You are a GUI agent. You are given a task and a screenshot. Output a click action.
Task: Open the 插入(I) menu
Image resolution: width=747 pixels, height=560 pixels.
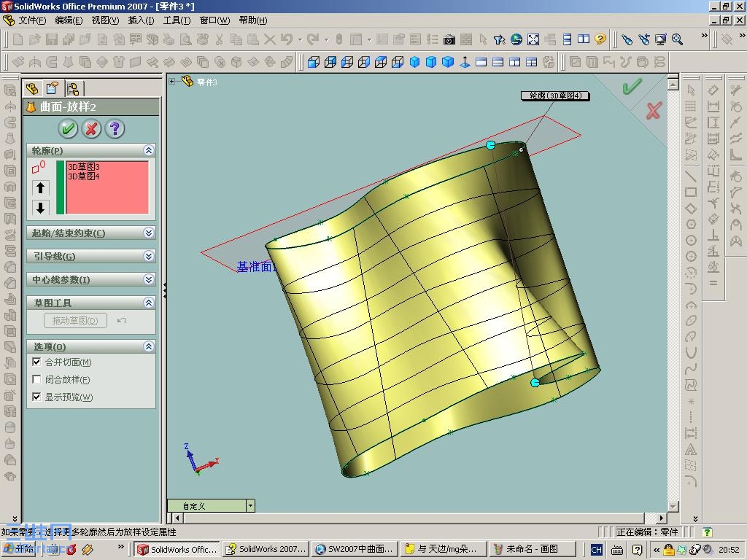coord(141,20)
